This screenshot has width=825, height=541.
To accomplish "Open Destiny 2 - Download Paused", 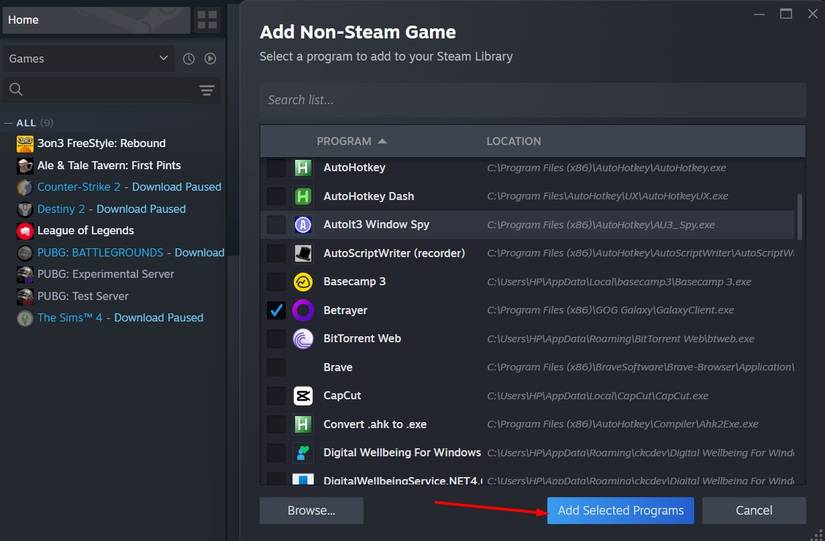I will [112, 209].
